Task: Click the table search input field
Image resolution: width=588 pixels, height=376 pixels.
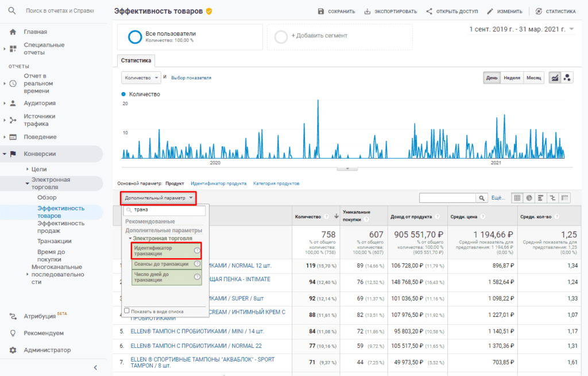Action: [447, 198]
